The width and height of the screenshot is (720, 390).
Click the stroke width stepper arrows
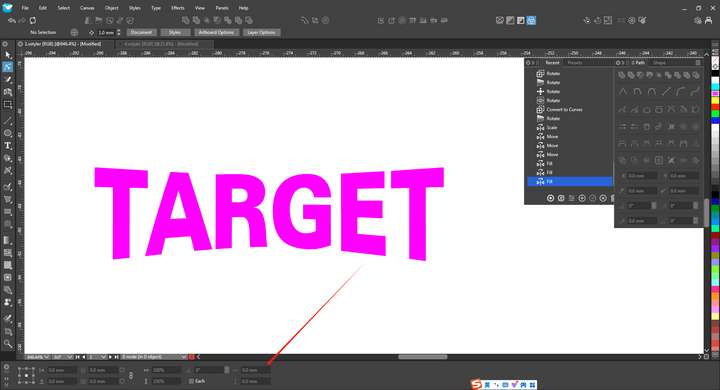click(x=119, y=33)
